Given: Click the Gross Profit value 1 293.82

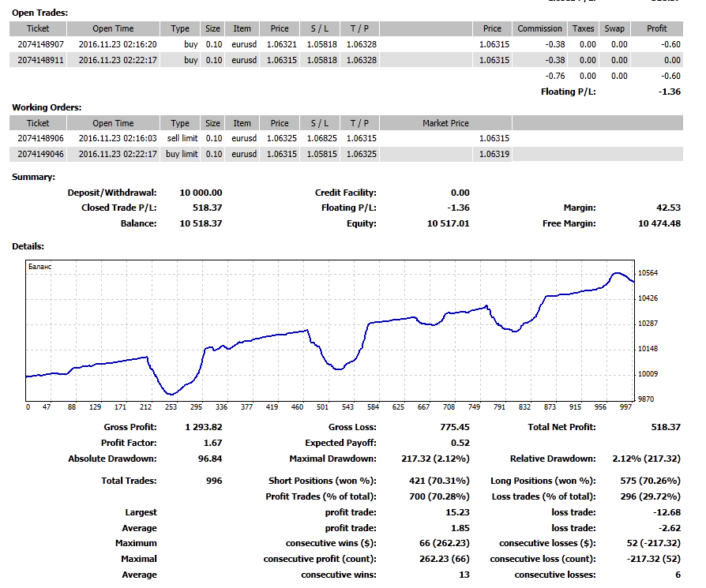Looking at the screenshot, I should pyautogui.click(x=203, y=427).
